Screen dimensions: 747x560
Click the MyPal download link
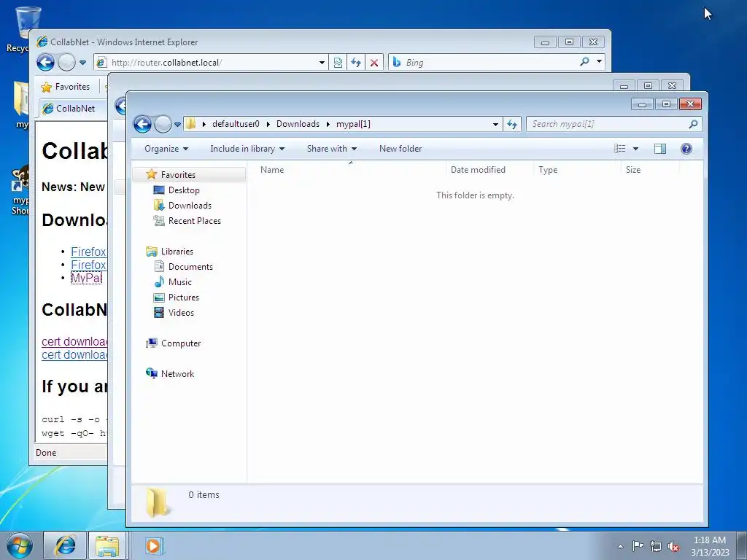(x=86, y=278)
